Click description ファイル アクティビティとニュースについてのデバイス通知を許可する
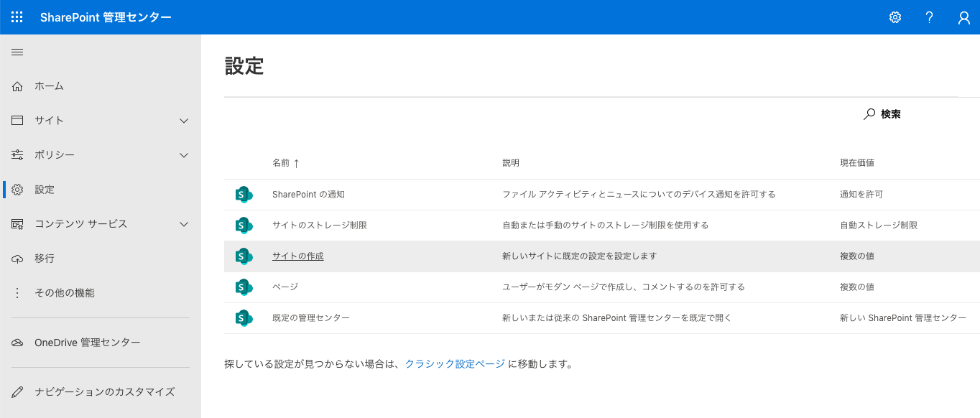 639,195
